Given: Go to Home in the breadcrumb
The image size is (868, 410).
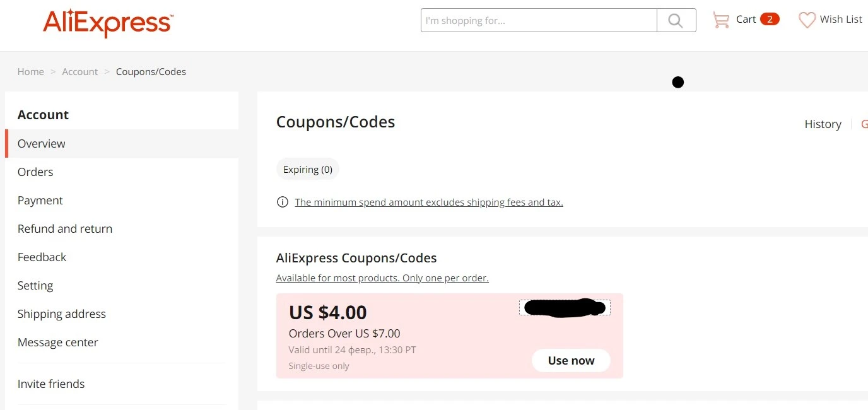Looking at the screenshot, I should point(31,72).
